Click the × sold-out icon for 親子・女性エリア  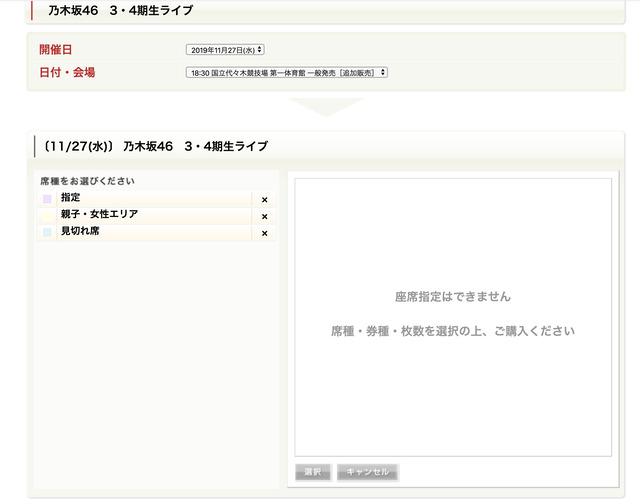(x=264, y=216)
